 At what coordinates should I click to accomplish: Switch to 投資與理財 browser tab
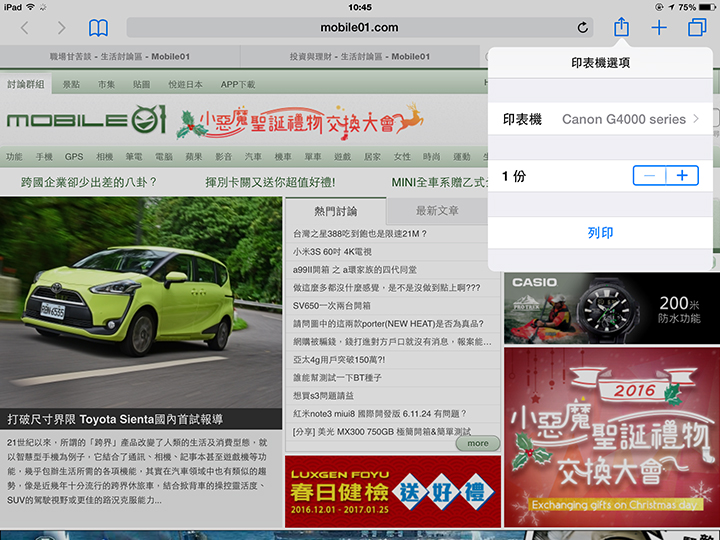[x=360, y=56]
